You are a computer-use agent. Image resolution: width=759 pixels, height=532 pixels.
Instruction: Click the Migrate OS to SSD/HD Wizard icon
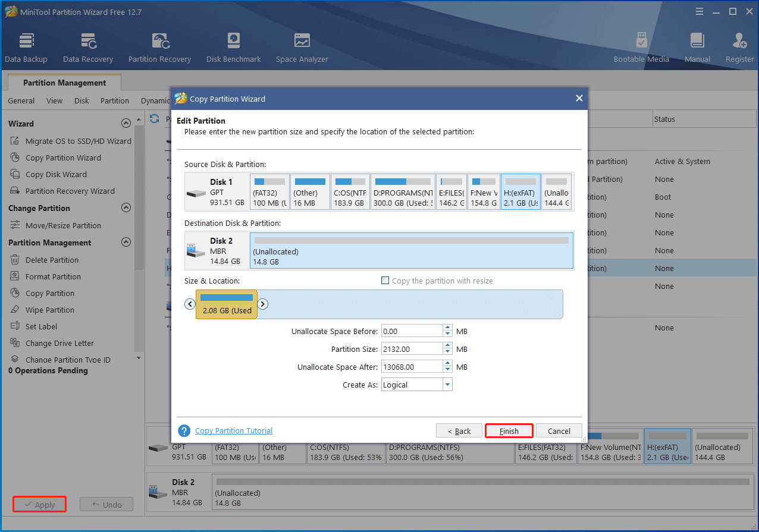pyautogui.click(x=15, y=141)
